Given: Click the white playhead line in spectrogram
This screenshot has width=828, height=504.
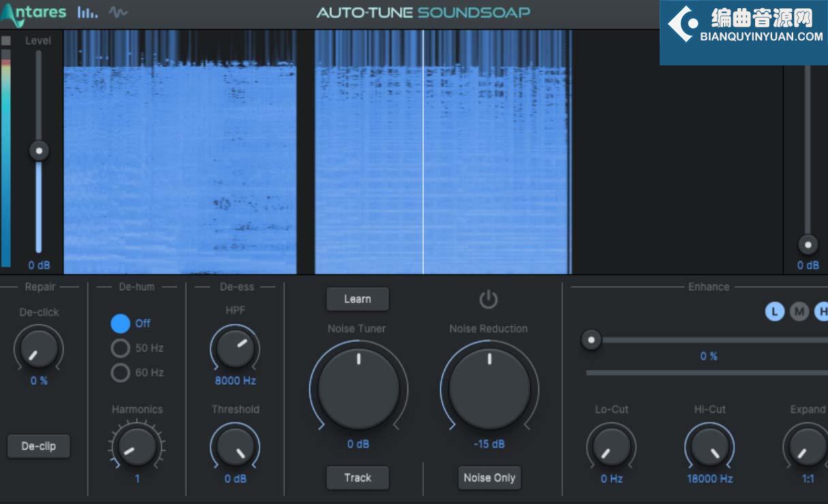Looking at the screenshot, I should coord(423,152).
